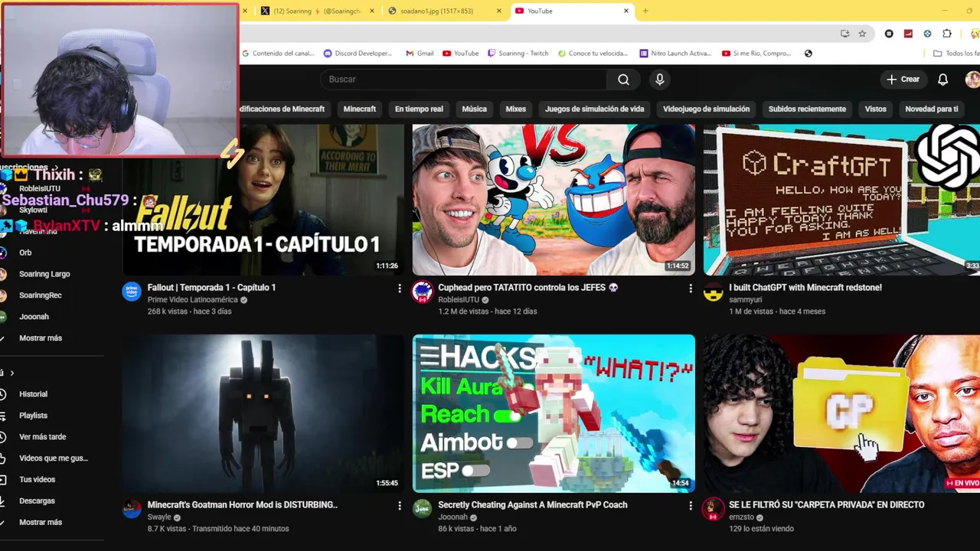Start voice search with microphone icon
Image resolution: width=980 pixels, height=551 pixels.
(660, 80)
